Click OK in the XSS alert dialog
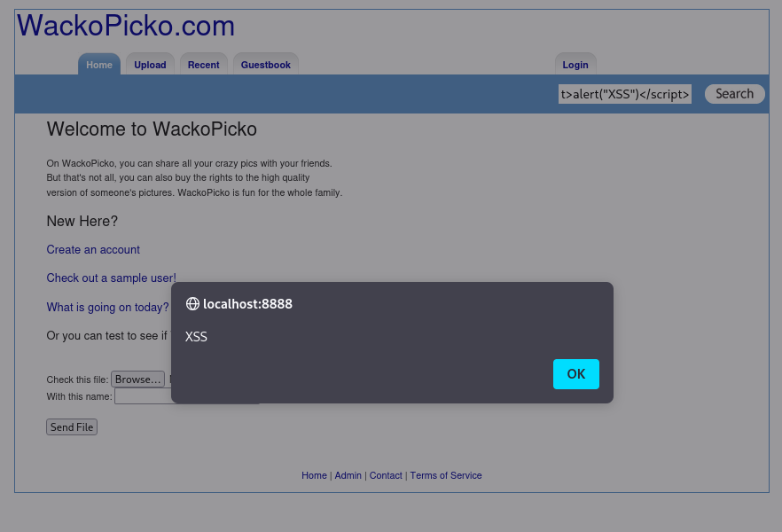The width and height of the screenshot is (782, 532). [x=576, y=374]
